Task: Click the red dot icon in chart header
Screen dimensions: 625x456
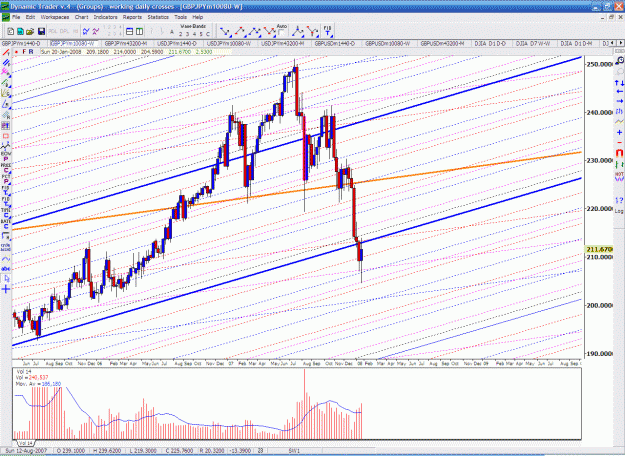Action: pos(16,52)
